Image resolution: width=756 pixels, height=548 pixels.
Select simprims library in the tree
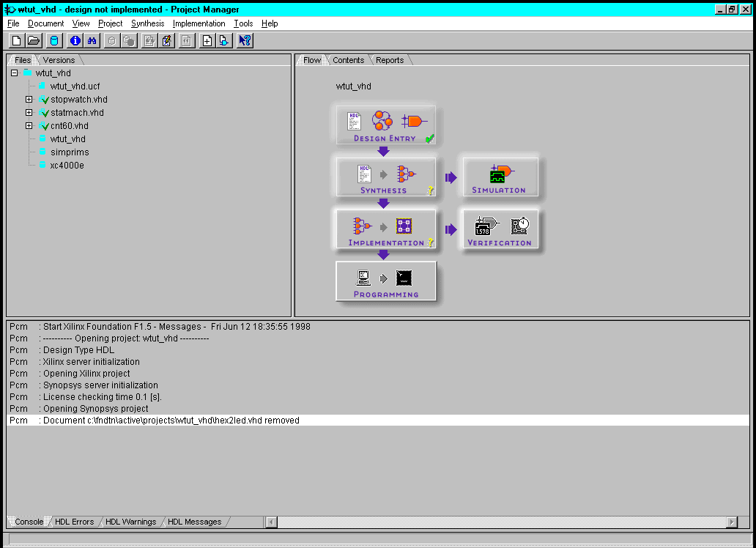[x=70, y=152]
